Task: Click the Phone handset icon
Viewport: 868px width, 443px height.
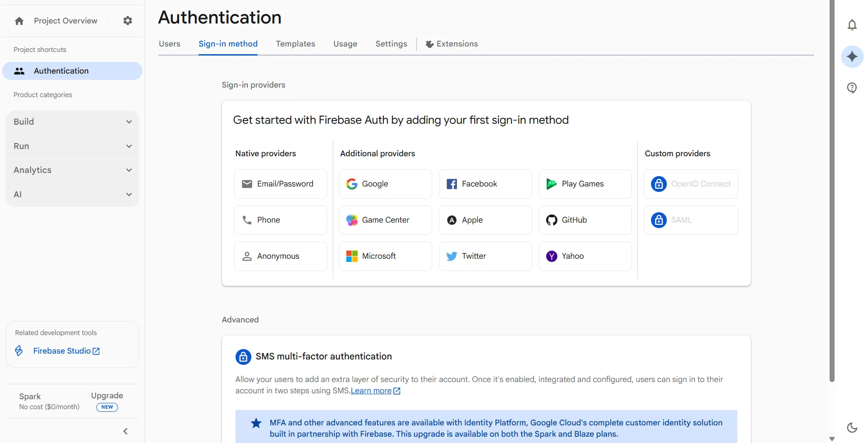Action: click(x=247, y=220)
